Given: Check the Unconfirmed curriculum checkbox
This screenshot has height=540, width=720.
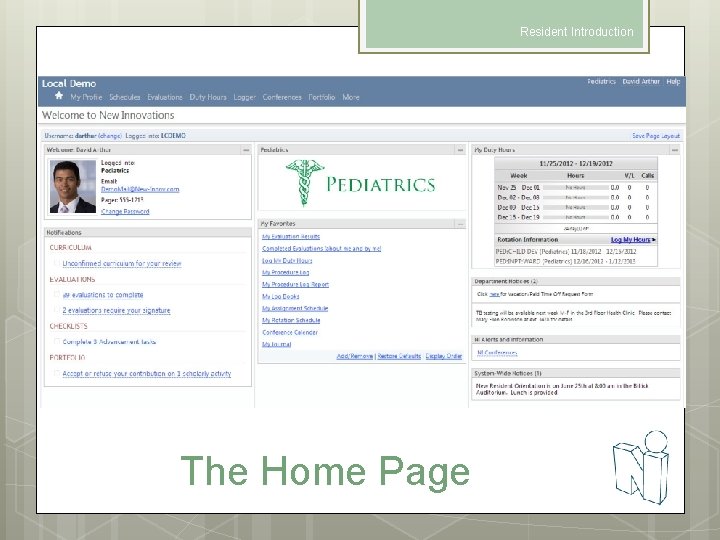Looking at the screenshot, I should point(57,264).
